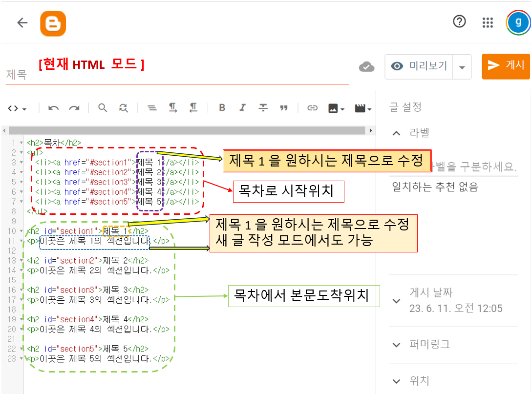Open the image insert dropdown
The width and height of the screenshot is (532, 394).
coord(337,108)
